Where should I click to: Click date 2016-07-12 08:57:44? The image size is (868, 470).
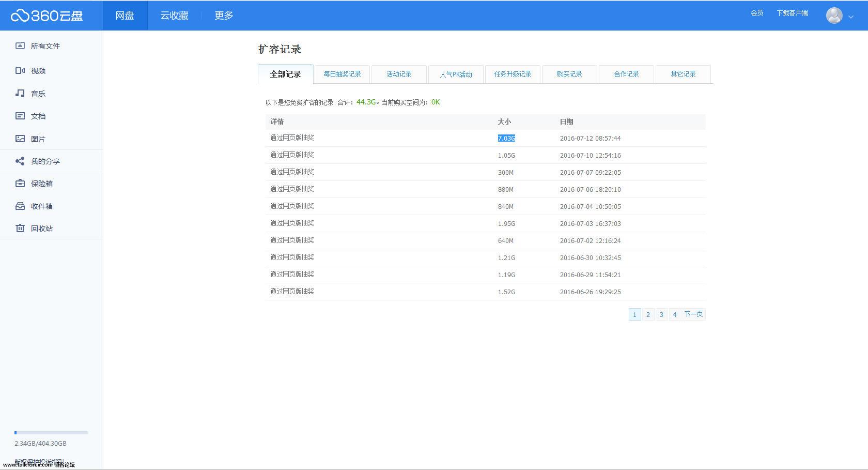click(591, 138)
